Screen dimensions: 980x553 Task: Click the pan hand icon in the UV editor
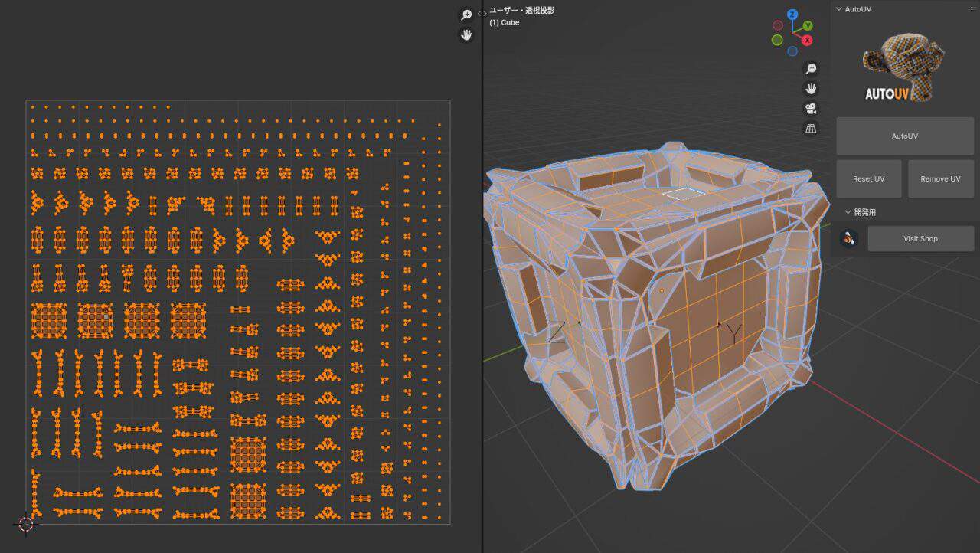(466, 35)
